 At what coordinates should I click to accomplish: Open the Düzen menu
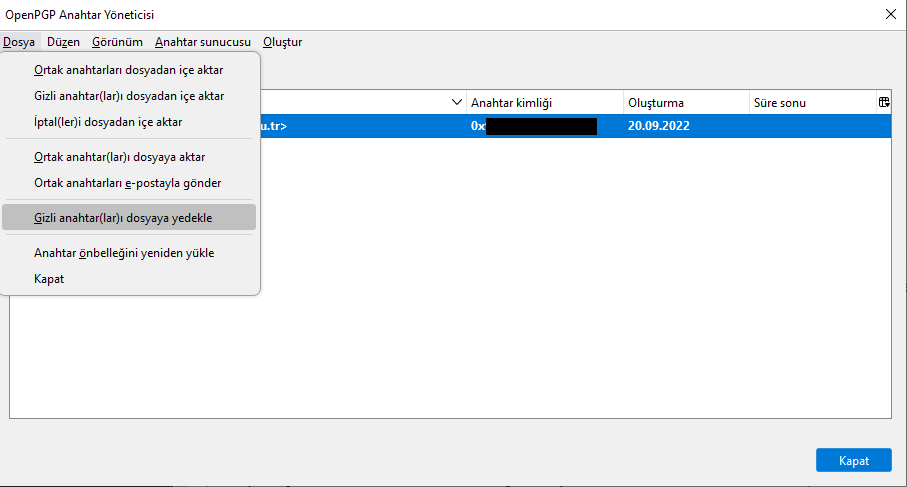pyautogui.click(x=63, y=42)
